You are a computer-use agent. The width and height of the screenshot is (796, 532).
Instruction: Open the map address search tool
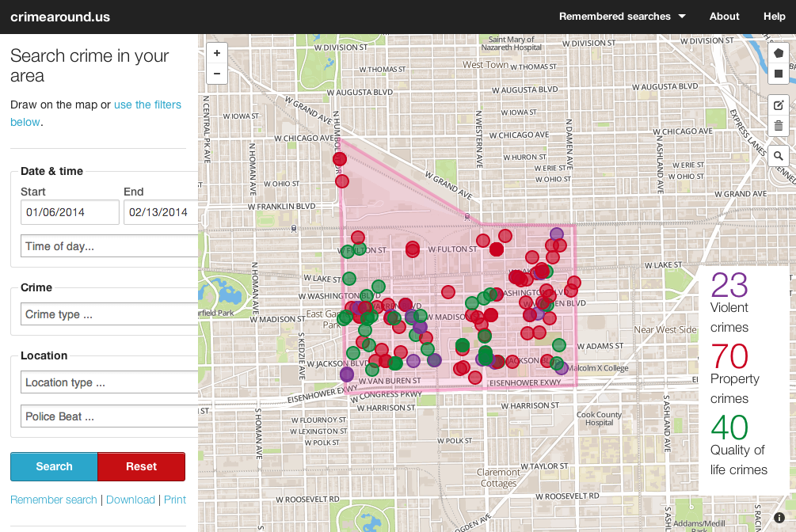(779, 156)
